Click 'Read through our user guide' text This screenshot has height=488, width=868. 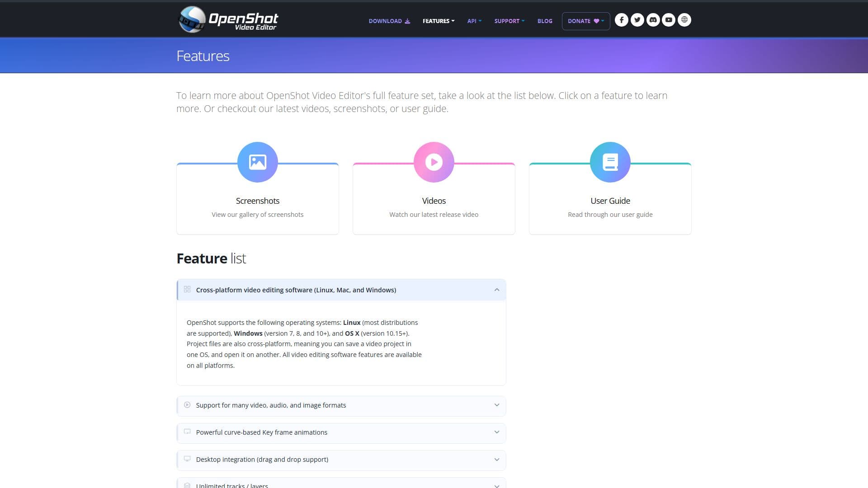[x=610, y=215]
